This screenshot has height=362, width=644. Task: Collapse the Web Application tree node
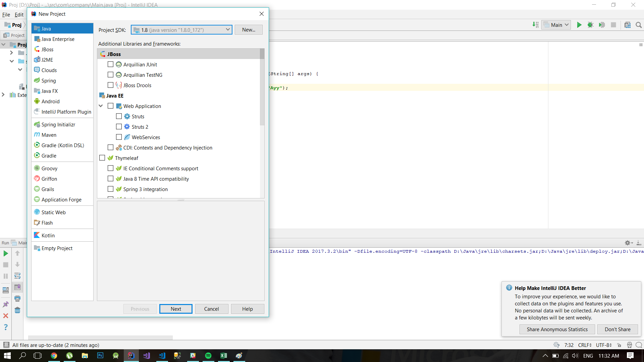[101, 106]
